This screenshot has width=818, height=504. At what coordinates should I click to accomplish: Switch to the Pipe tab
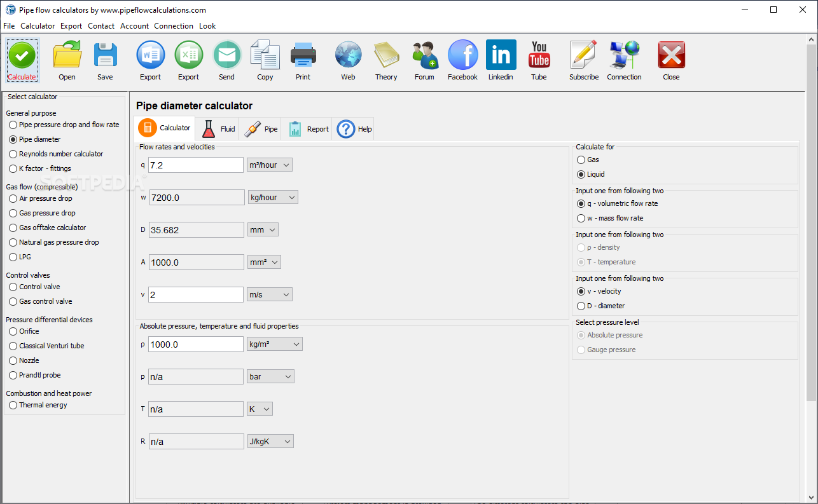[260, 129]
